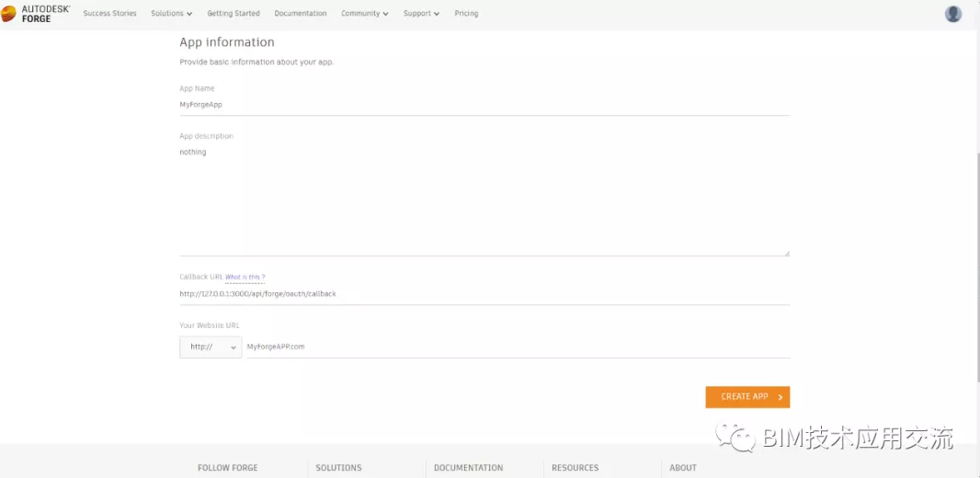Click the 'What is this?' link
Image resolution: width=980 pixels, height=478 pixels.
[245, 277]
